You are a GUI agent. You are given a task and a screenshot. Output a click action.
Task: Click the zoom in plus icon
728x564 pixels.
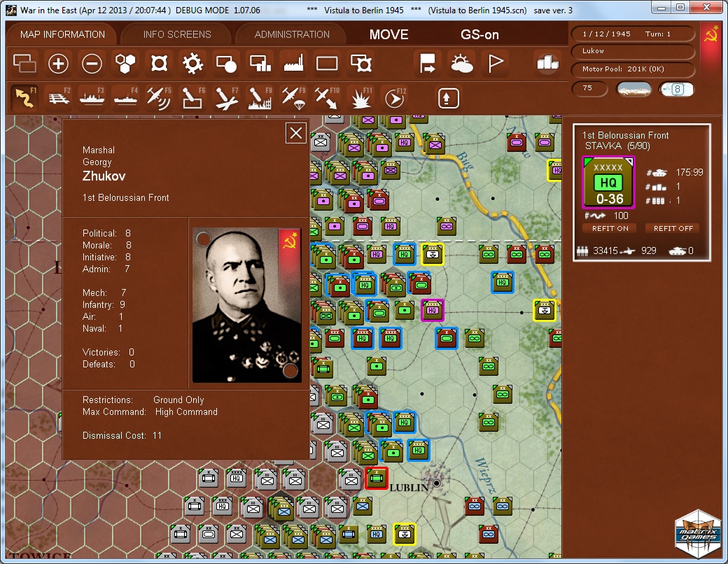58,64
